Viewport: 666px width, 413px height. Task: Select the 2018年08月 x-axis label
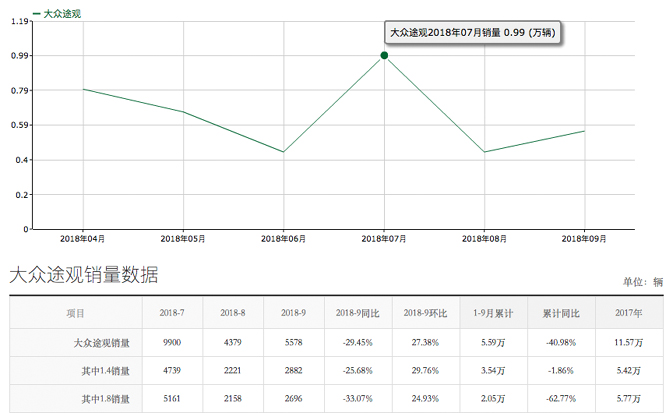[484, 239]
